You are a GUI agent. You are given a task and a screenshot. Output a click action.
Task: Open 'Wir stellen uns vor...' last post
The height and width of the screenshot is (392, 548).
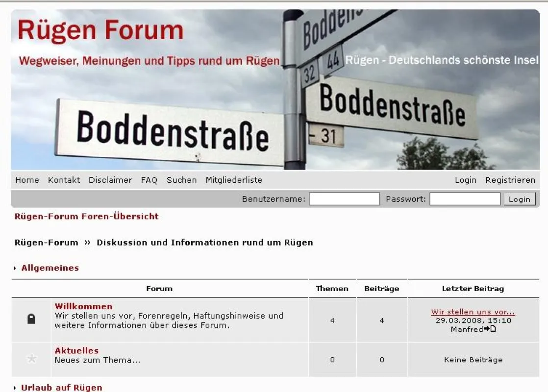(x=473, y=312)
